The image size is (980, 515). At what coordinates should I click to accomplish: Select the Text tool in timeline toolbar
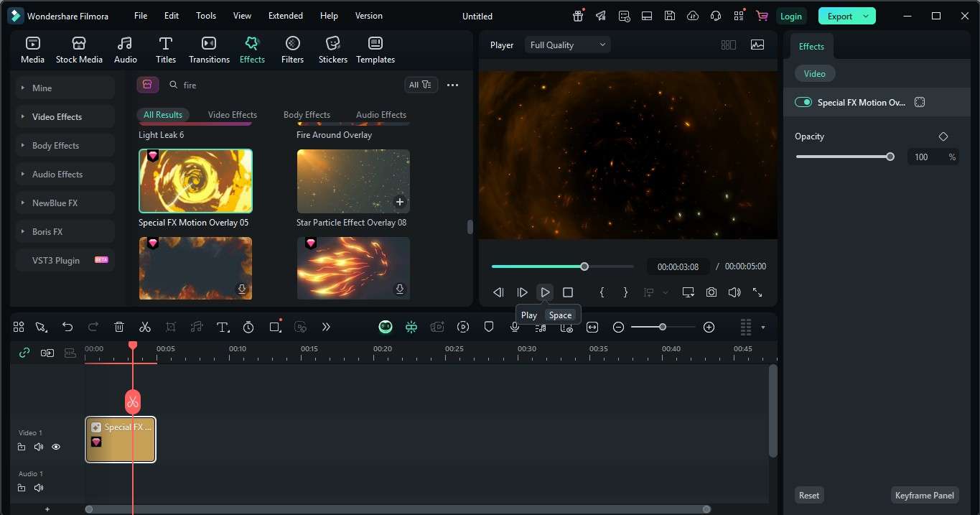pos(223,327)
